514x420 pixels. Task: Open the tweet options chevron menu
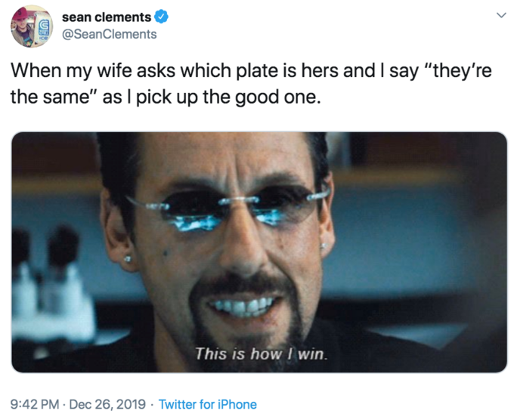pyautogui.click(x=499, y=16)
